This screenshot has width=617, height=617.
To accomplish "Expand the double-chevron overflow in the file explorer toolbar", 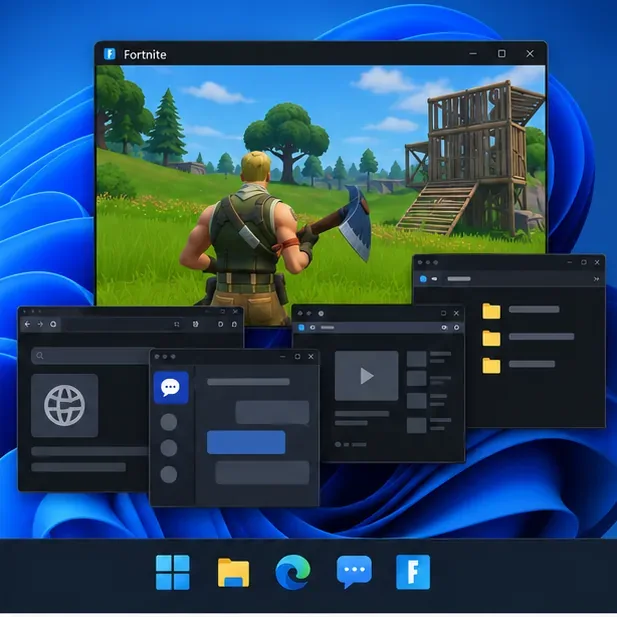I will pos(596,279).
